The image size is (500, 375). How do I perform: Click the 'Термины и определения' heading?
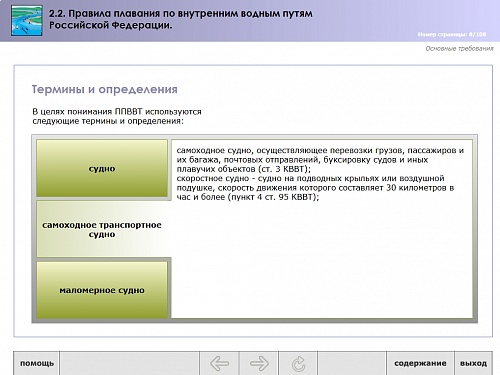105,89
